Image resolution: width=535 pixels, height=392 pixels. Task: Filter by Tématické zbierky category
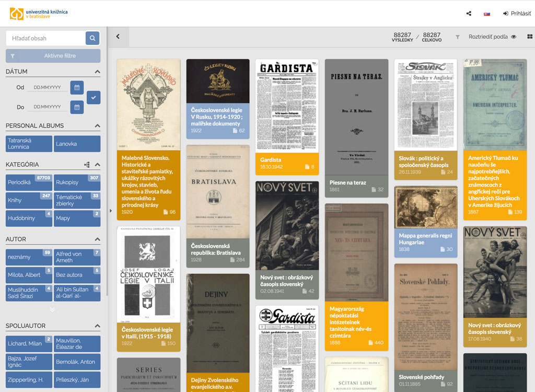point(77,200)
